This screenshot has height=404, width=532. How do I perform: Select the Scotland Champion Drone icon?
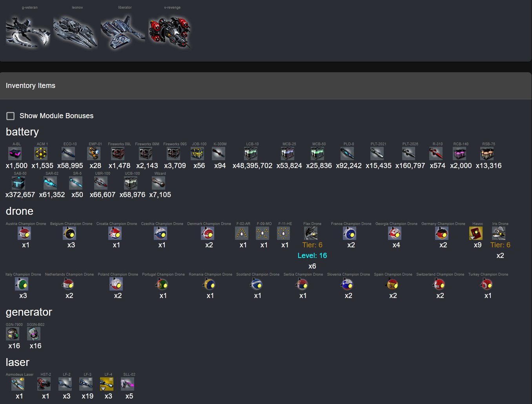[x=256, y=284]
